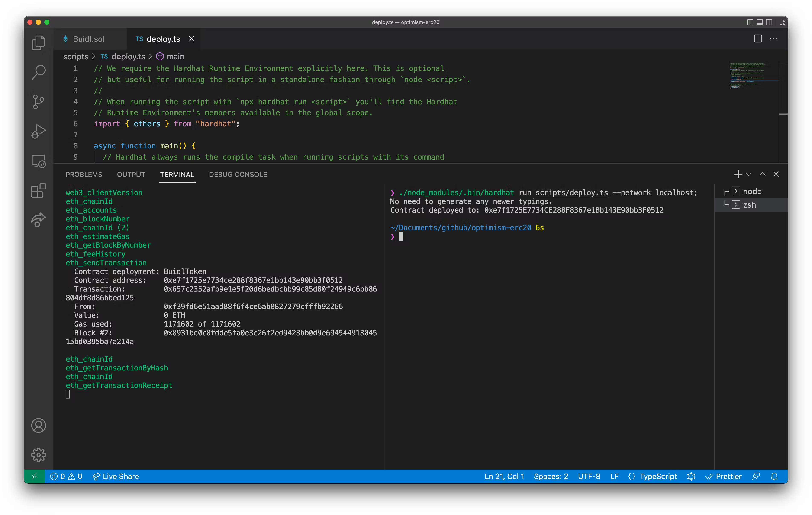Screen dimensions: 812x515
Task: Show errors and warnings count in status bar
Action: [x=66, y=476]
